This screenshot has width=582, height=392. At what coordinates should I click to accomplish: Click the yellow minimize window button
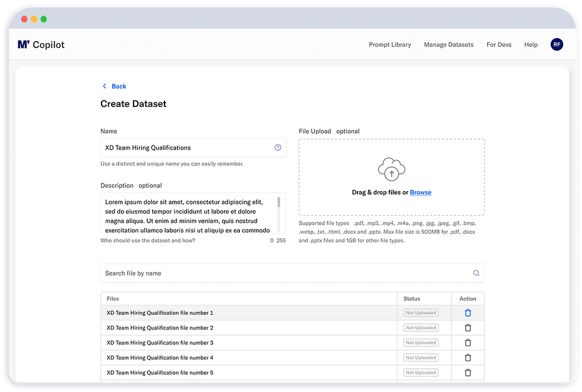[34, 19]
